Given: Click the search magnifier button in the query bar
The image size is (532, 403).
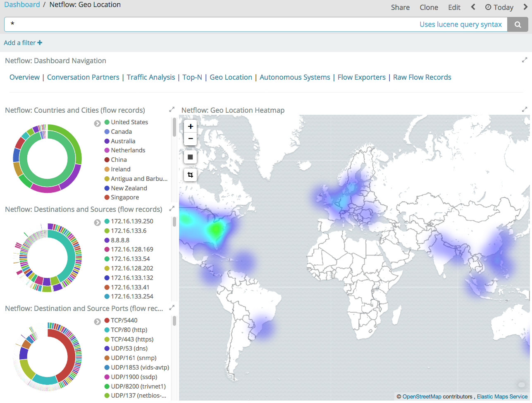Looking at the screenshot, I should 518,24.
